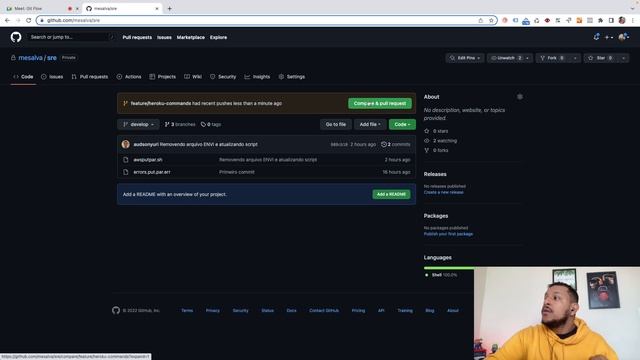
Task: Switch to the Security tab
Action: click(x=223, y=77)
